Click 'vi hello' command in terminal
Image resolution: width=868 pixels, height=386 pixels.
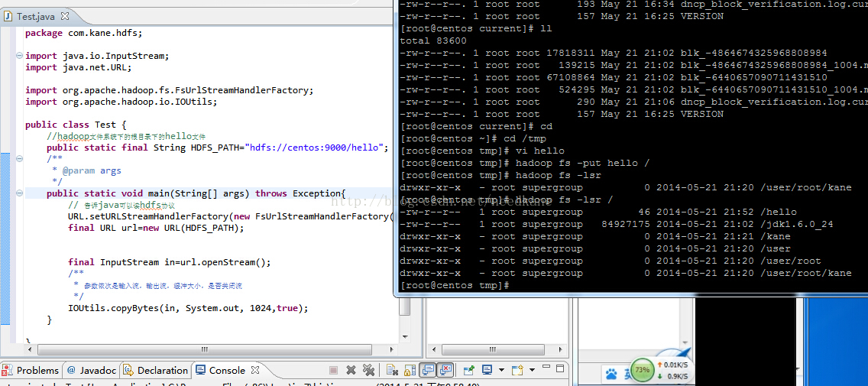click(539, 151)
